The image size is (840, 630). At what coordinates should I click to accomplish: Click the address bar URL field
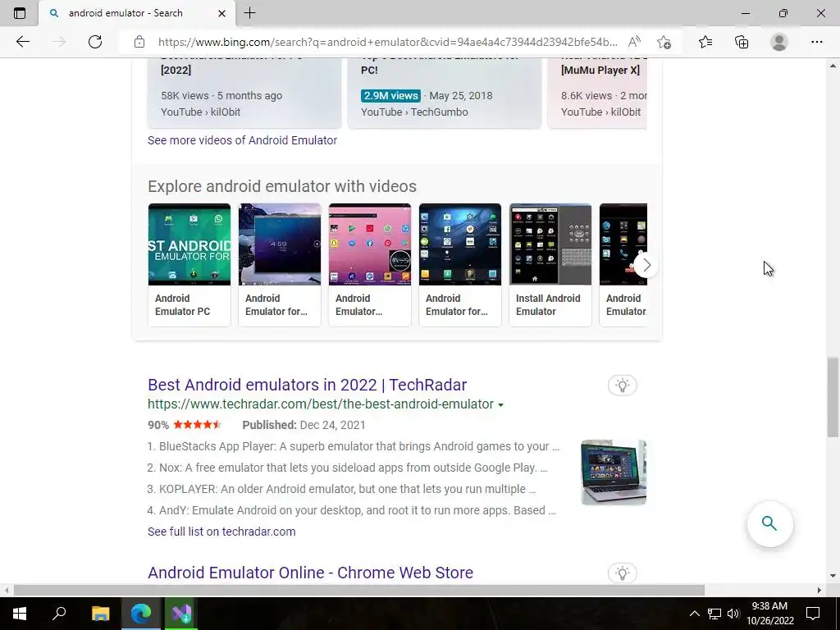coord(387,42)
